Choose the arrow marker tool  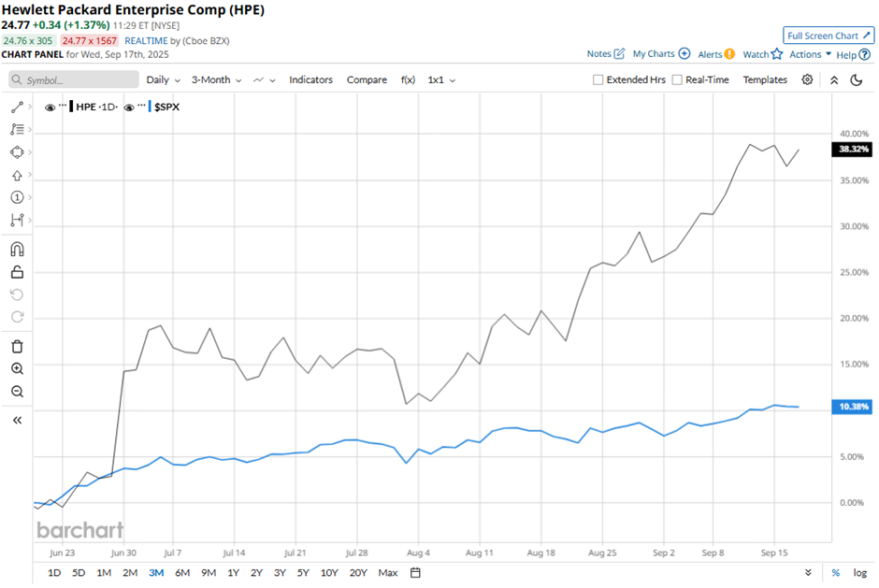point(17,176)
